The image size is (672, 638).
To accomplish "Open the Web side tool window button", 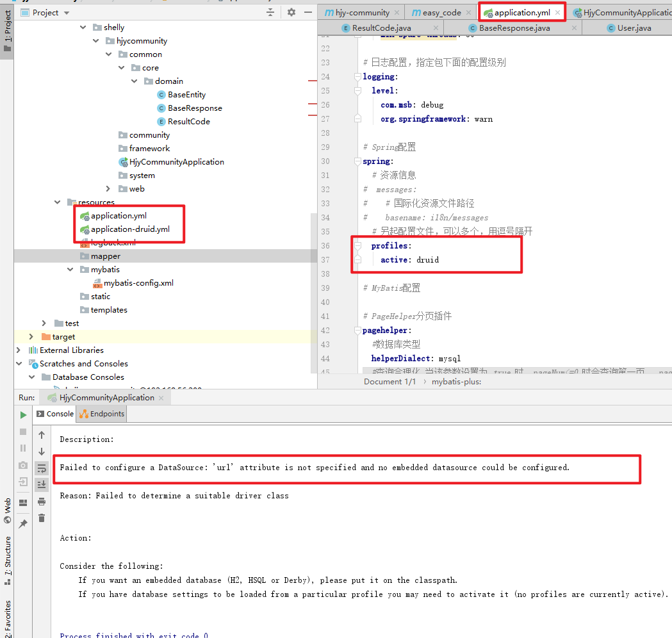I will point(7,511).
